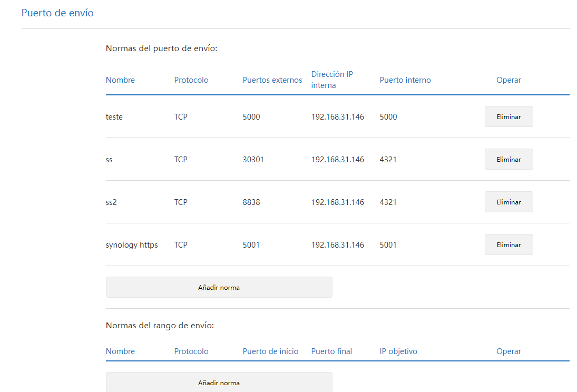Add a new range forwarding rule
The width and height of the screenshot is (577, 392).
[219, 383]
